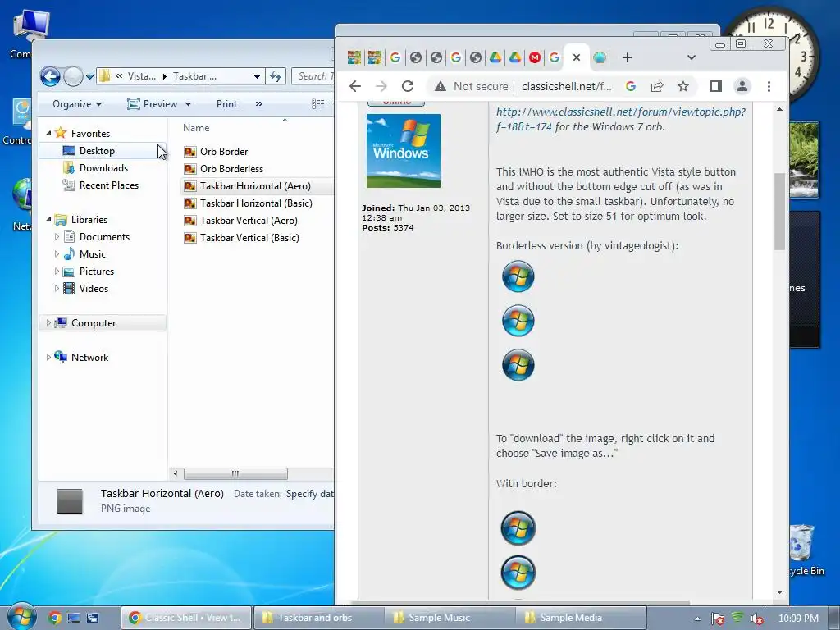Open the Chrome side panel

(715, 86)
